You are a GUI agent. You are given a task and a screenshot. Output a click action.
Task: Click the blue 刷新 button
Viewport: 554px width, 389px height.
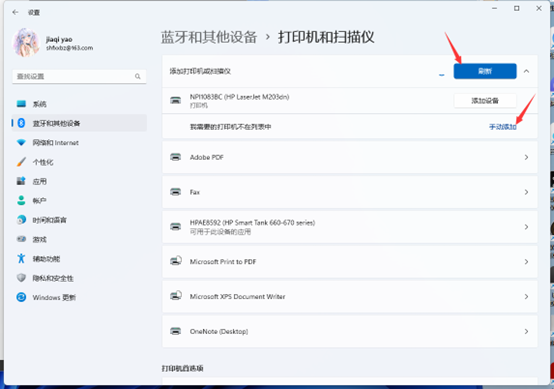(485, 71)
